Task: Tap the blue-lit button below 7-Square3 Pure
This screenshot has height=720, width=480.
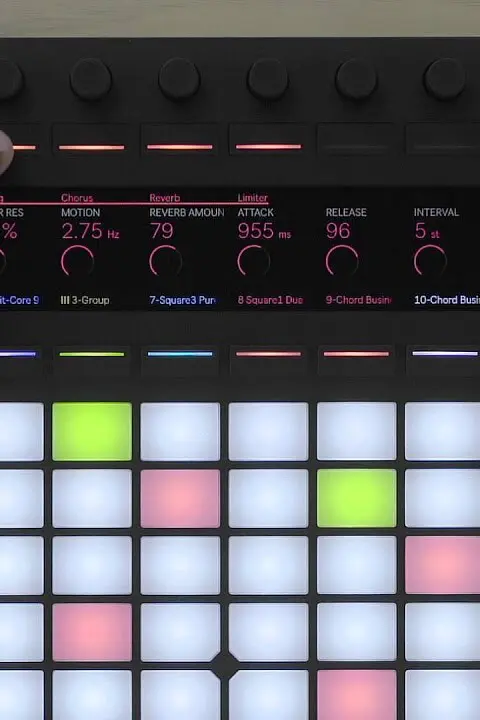Action: 180,354
